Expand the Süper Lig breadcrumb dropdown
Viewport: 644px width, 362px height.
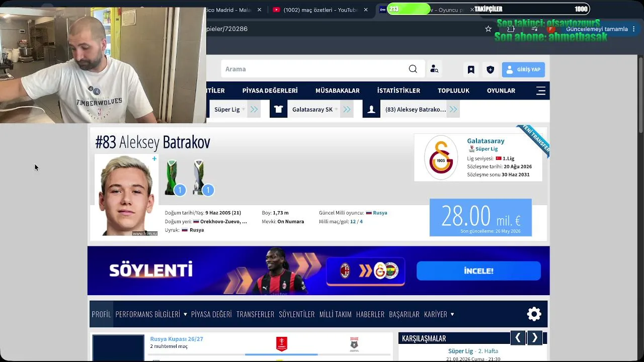[244, 110]
